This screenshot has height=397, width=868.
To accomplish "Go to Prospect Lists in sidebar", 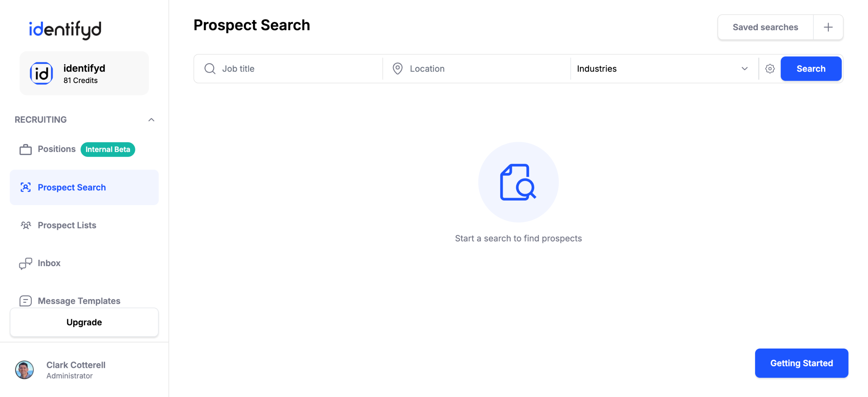I will (67, 225).
